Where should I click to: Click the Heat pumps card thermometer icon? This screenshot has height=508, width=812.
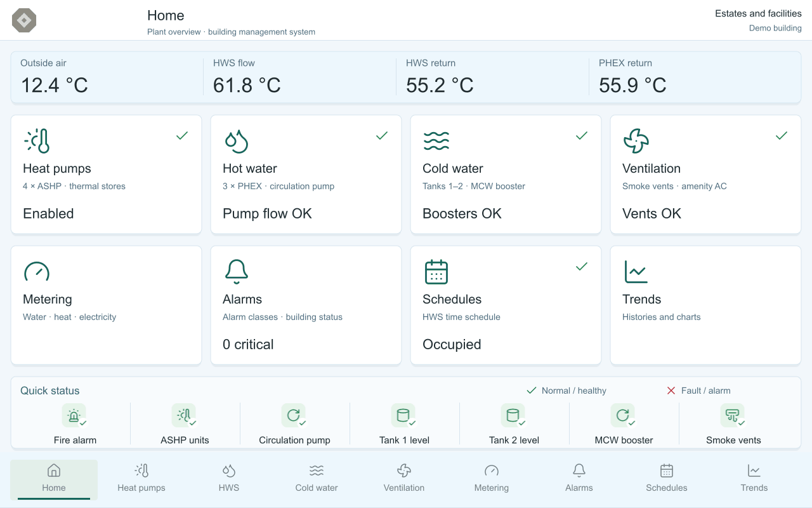click(36, 141)
